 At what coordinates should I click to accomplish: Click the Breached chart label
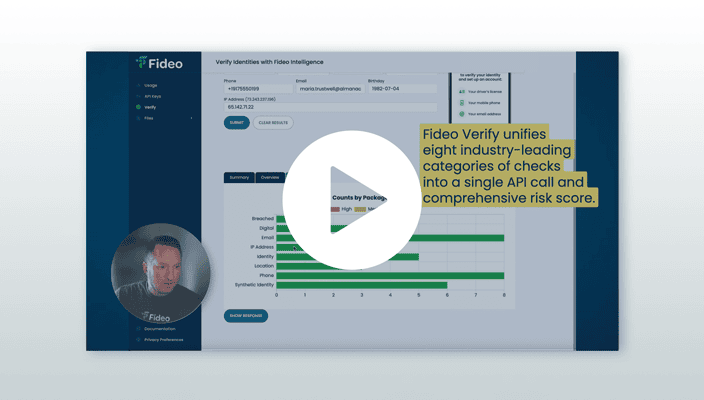[x=263, y=219]
